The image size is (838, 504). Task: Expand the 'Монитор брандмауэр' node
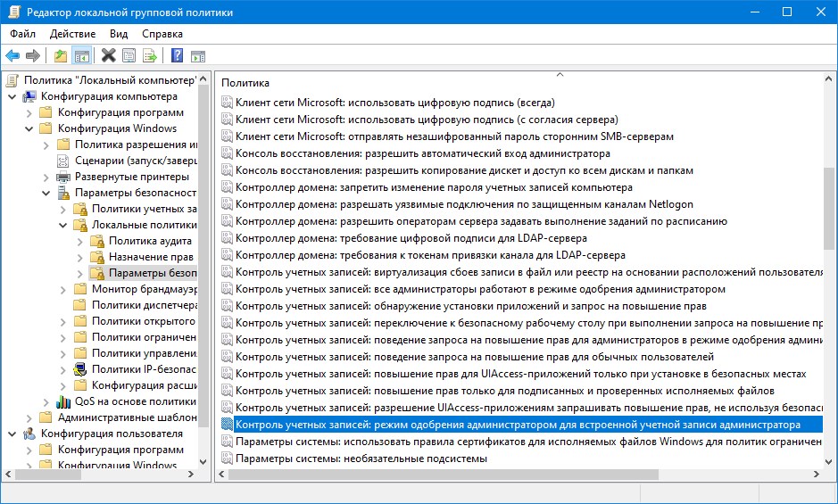63,289
